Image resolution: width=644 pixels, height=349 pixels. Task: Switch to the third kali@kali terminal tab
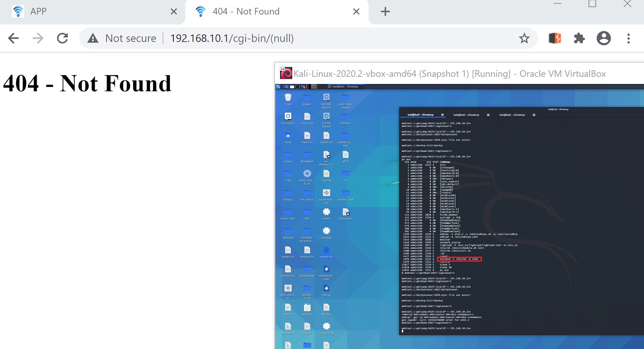[x=512, y=115]
